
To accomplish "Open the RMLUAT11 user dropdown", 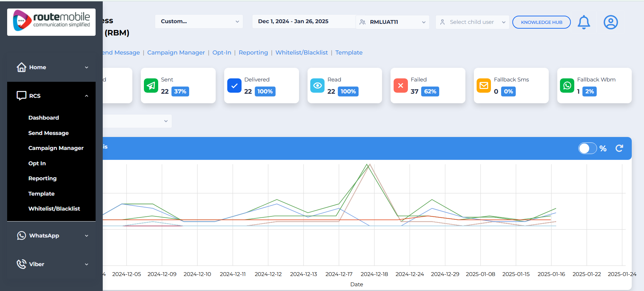I will tap(393, 22).
